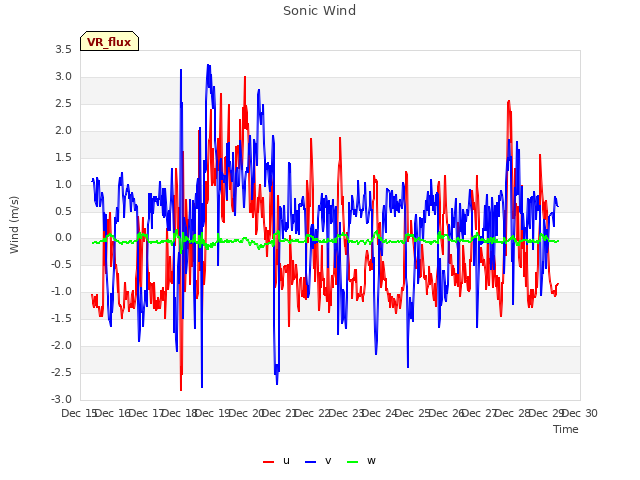Click the 1.0 y-axis tick label
This screenshot has height=480, width=640.
[64, 184]
